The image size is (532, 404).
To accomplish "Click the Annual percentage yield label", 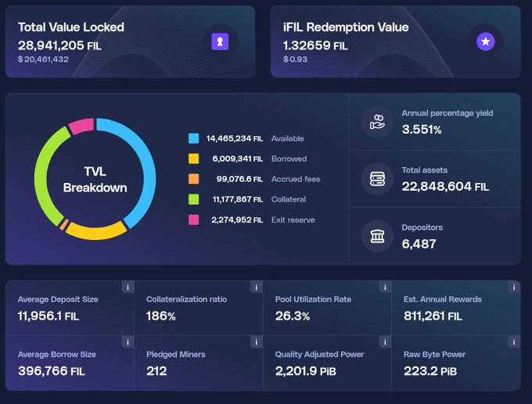I will click(448, 113).
